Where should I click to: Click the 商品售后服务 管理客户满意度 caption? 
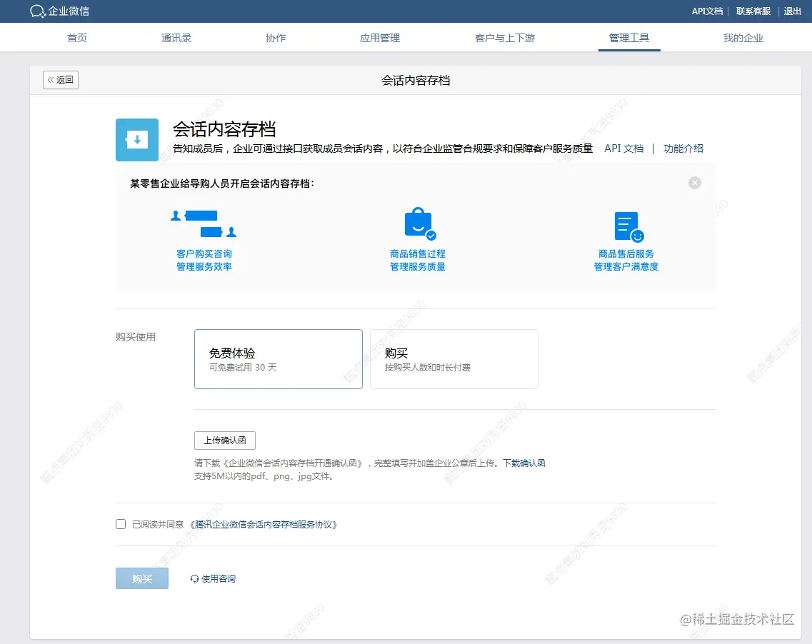tap(626, 260)
